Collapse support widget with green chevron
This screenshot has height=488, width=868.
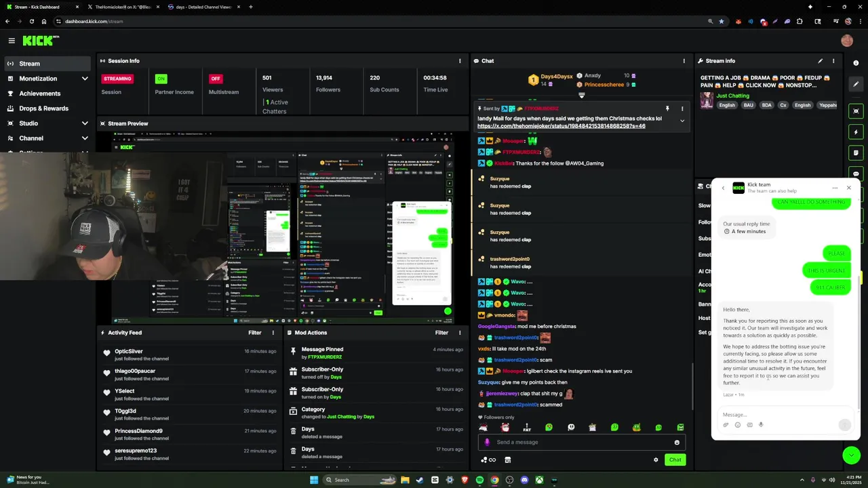point(851,455)
